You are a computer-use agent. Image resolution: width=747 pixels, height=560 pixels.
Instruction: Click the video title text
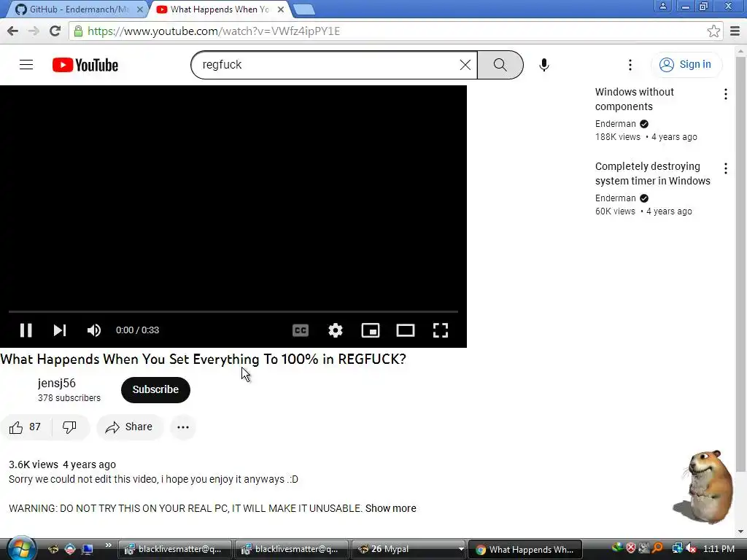pos(203,359)
